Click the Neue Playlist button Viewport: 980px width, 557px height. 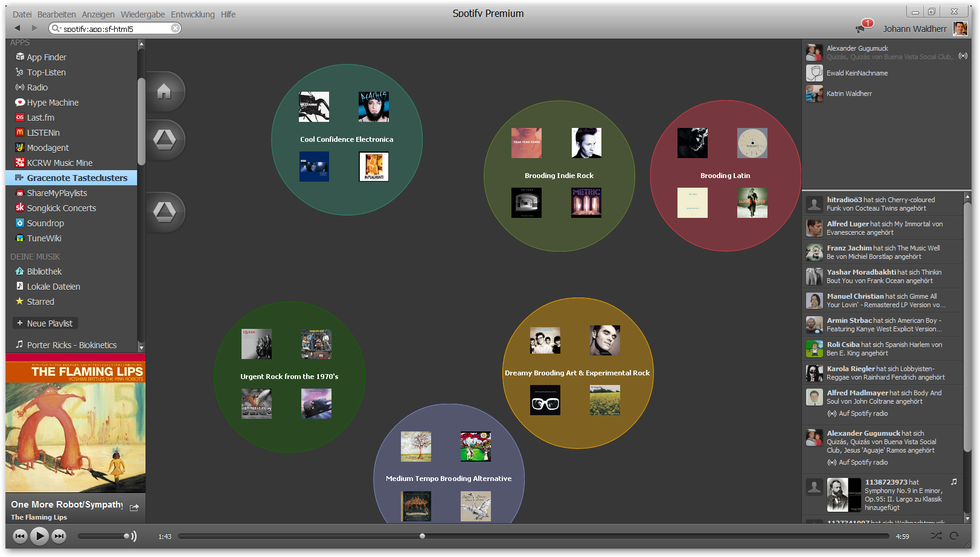click(45, 323)
